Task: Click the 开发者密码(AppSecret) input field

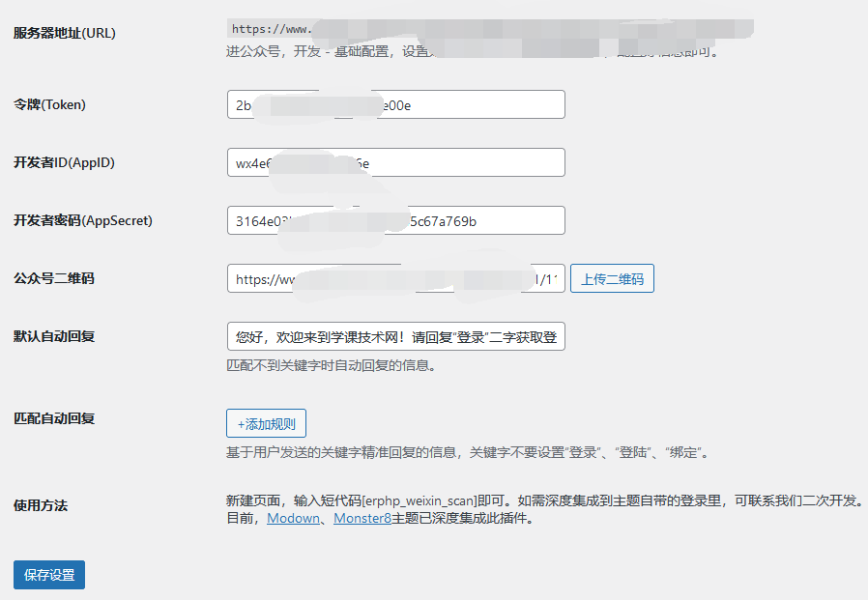Action: point(394,220)
